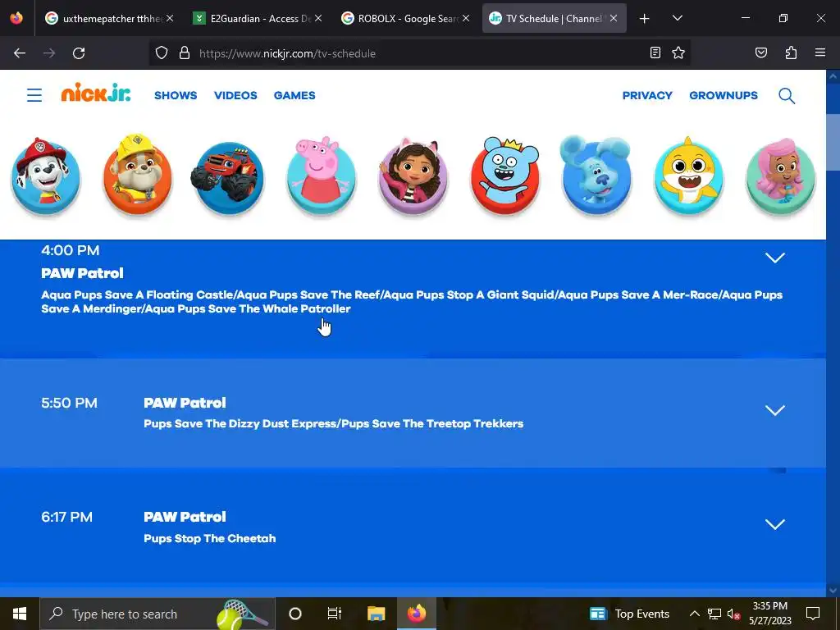Open the SHOWS navigation link
This screenshot has width=840, height=630.
tap(176, 95)
